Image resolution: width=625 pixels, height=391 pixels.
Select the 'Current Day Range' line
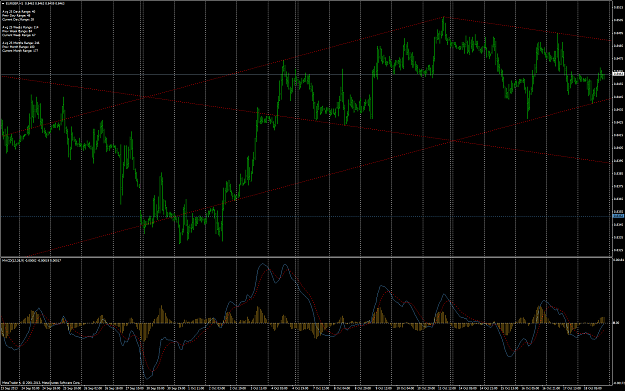point(18,19)
